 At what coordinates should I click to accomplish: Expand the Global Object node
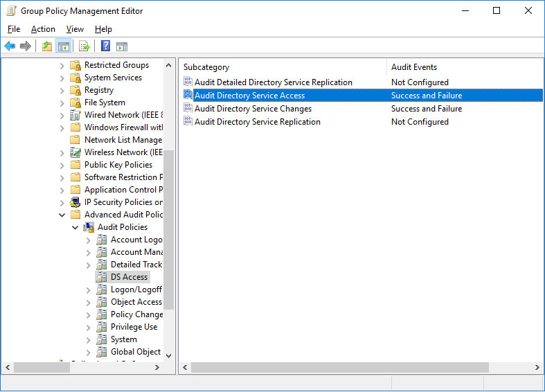click(x=88, y=353)
